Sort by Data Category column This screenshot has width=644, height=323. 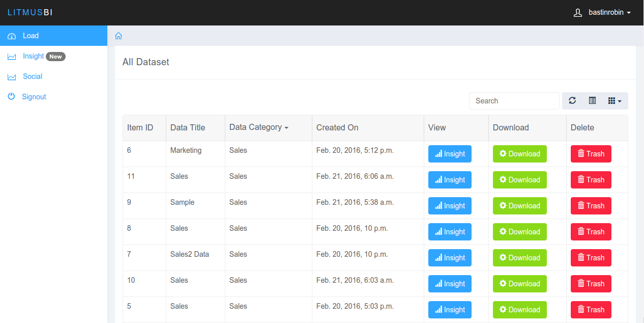click(258, 127)
